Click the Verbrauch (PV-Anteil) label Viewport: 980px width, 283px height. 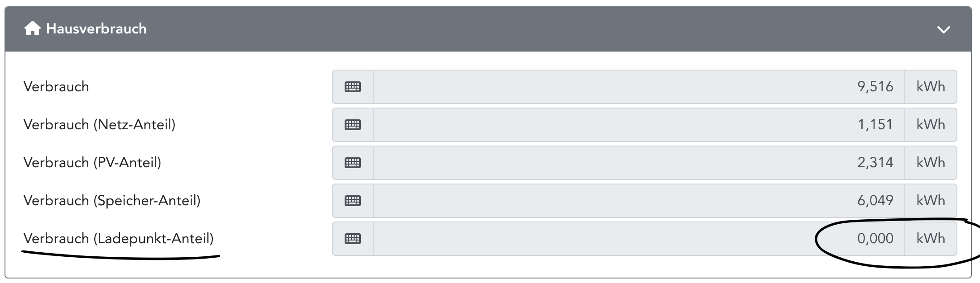(92, 163)
